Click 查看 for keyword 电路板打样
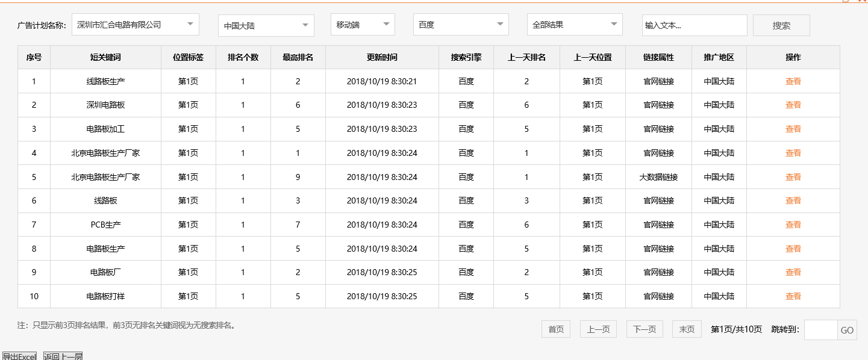The image size is (868, 360). coord(794,296)
